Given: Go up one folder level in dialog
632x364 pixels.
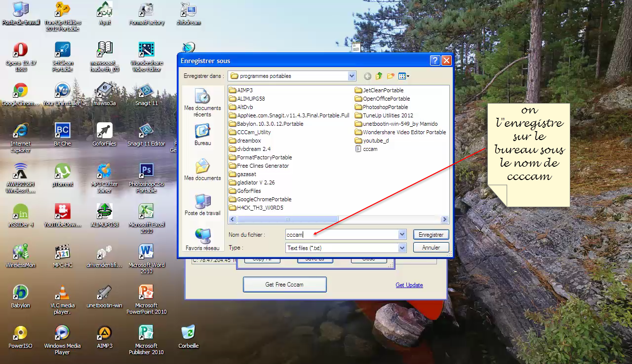Looking at the screenshot, I should (379, 76).
